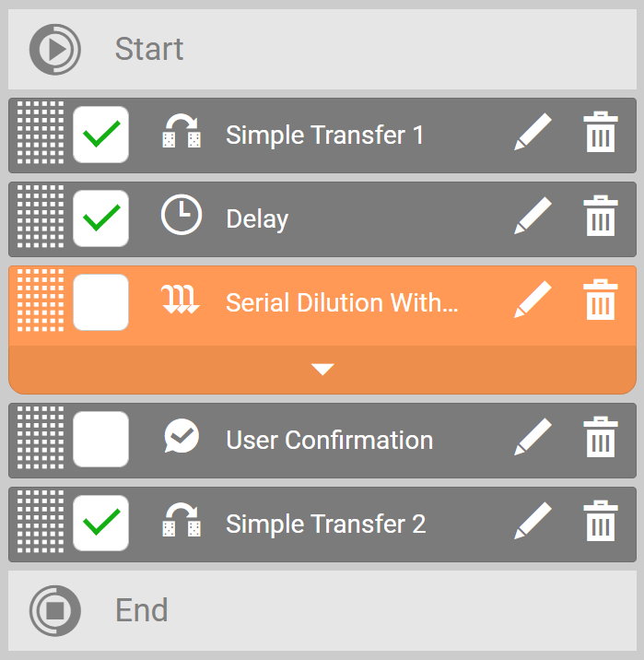Uncheck the Simple Transfer 1 checkbox

pos(100,135)
